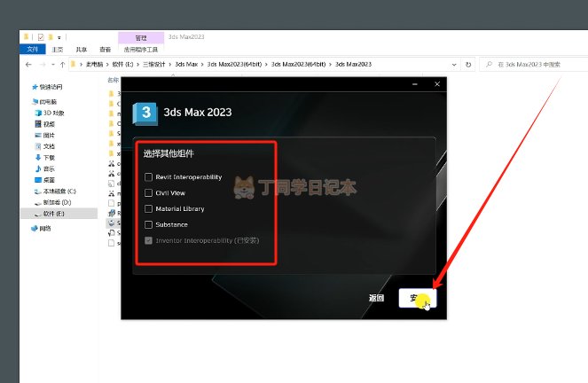Open the 3D 对象 folder in sidebar

(50, 113)
